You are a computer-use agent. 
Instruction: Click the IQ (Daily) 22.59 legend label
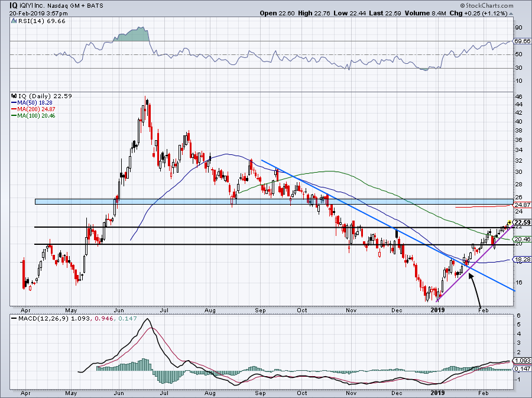coord(45,96)
